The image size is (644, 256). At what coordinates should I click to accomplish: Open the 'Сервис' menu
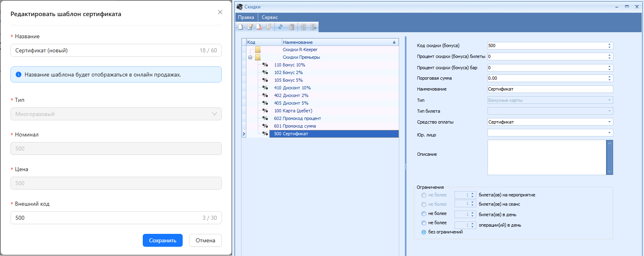click(x=270, y=17)
